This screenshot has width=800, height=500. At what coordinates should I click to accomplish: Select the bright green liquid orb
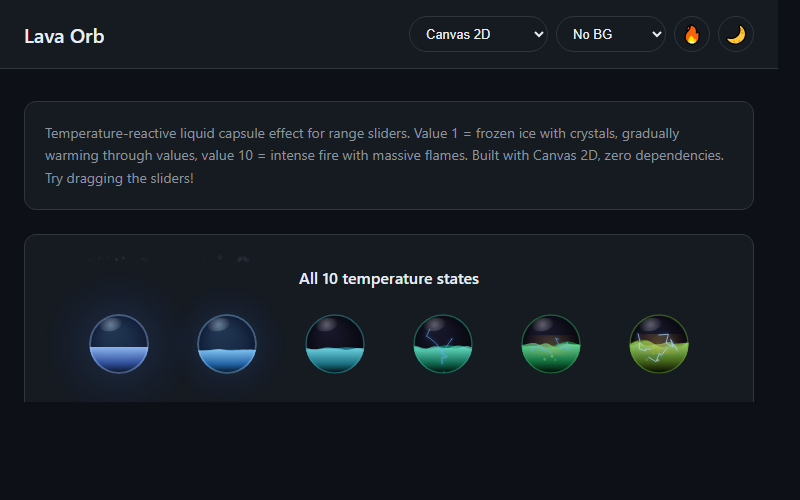(x=551, y=344)
